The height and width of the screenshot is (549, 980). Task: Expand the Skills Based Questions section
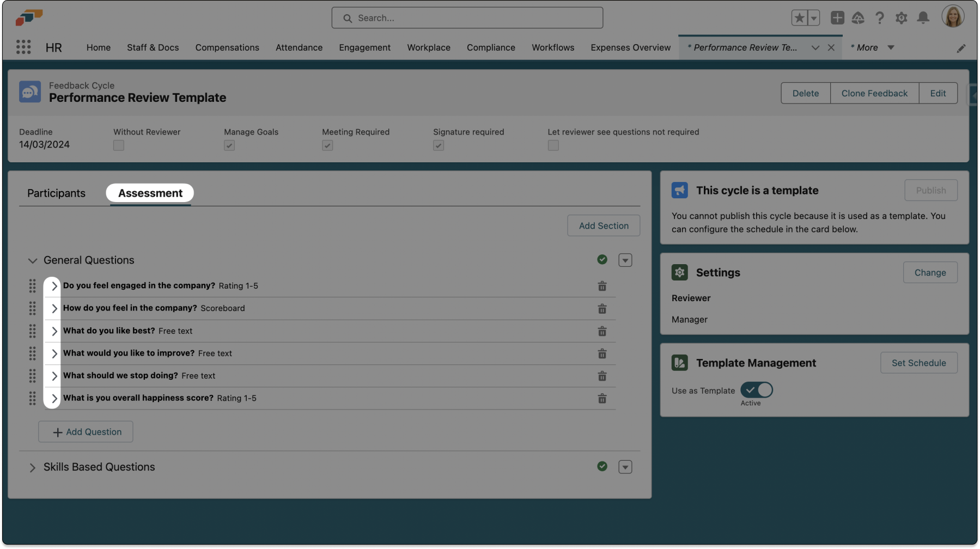coord(32,467)
